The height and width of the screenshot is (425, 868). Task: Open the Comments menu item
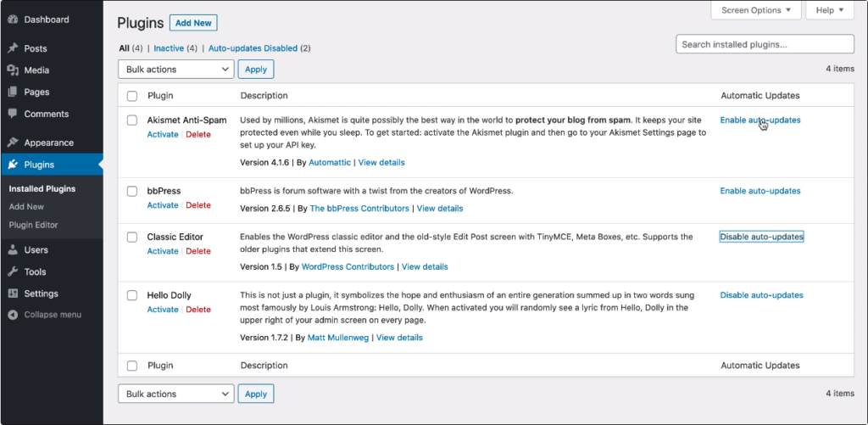click(x=47, y=114)
